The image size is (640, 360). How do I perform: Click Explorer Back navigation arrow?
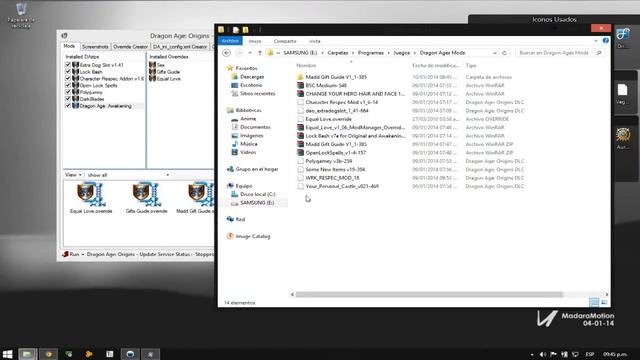[227, 53]
